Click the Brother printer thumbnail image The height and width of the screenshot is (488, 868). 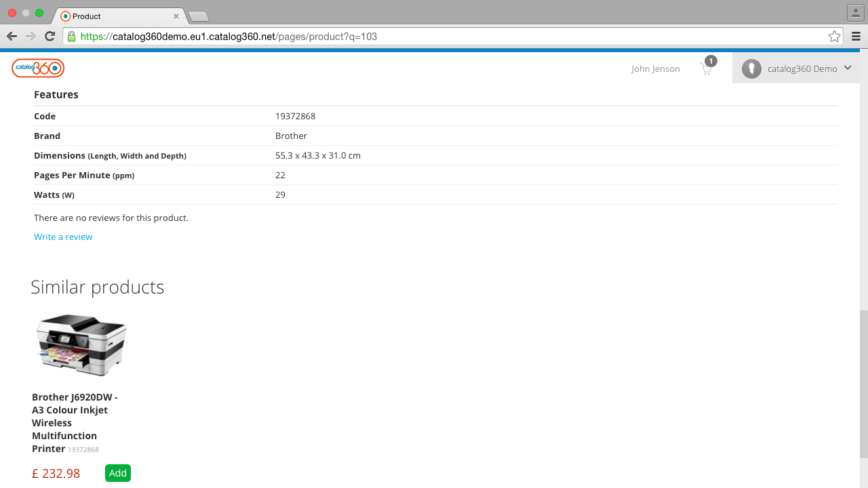point(81,345)
